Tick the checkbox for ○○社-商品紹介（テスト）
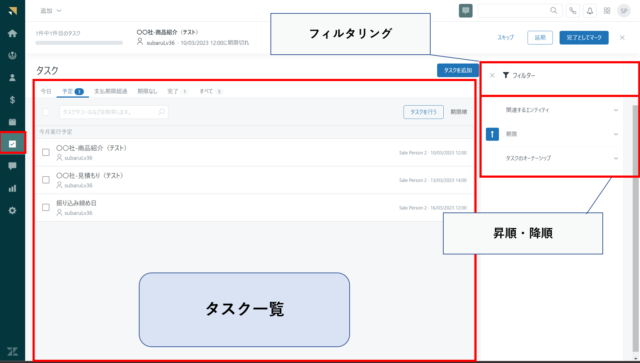 click(46, 152)
